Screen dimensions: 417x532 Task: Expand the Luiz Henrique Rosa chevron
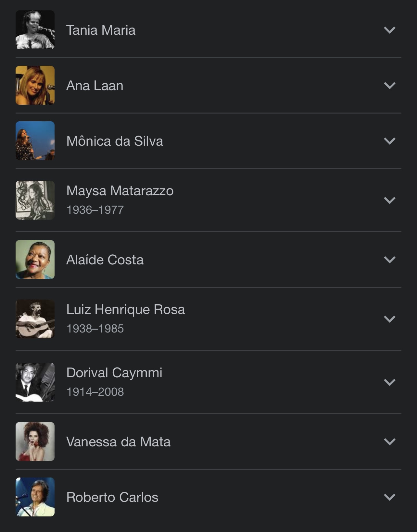[389, 319]
